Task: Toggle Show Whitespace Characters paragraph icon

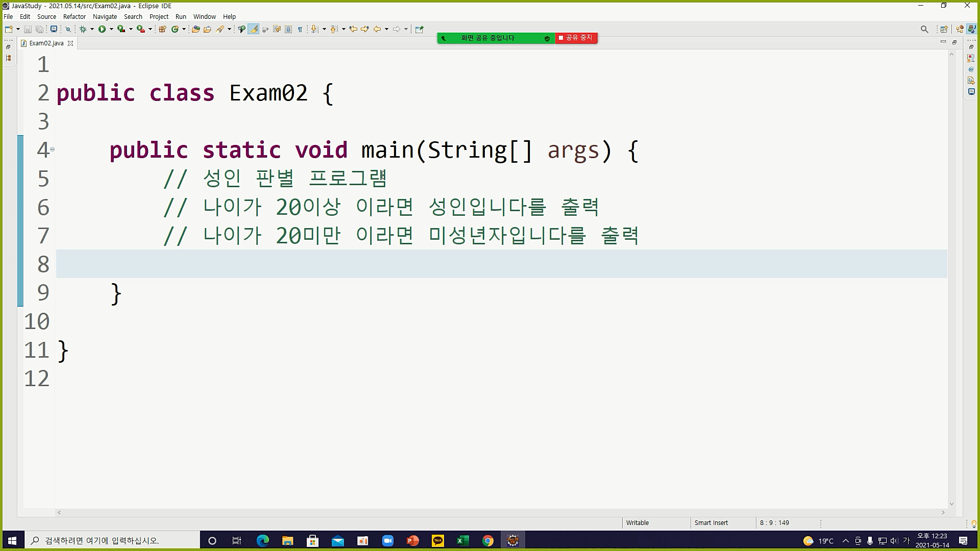Action: (300, 29)
